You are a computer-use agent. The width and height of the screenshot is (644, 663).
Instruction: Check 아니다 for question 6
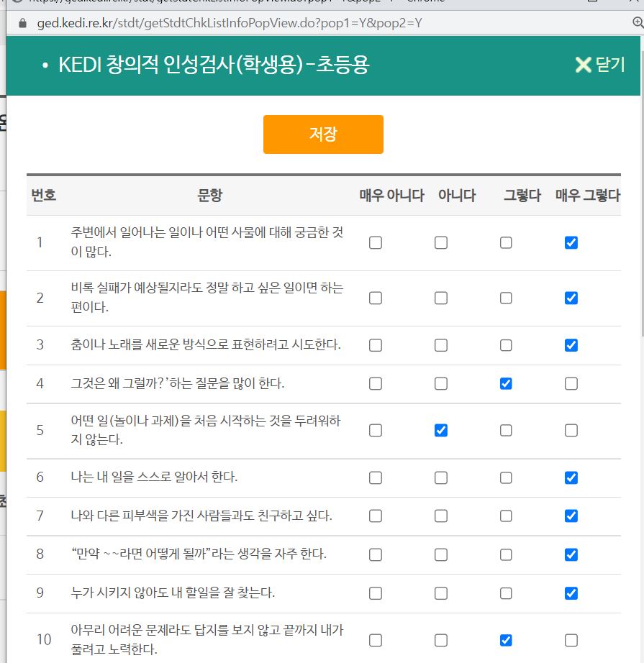(441, 477)
